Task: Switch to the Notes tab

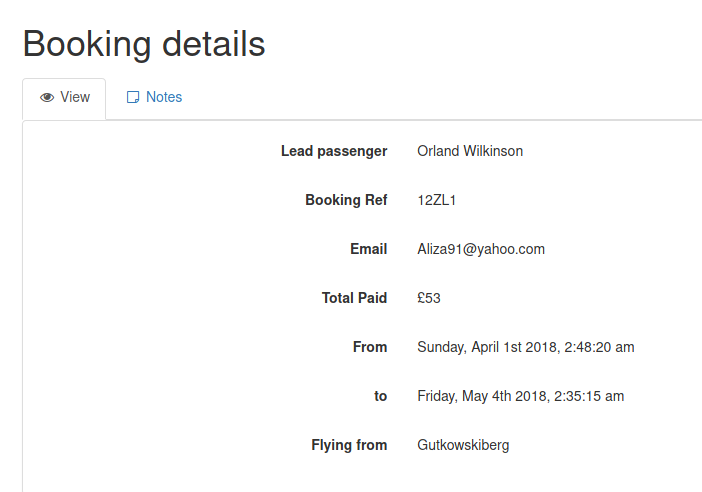Action: (154, 97)
